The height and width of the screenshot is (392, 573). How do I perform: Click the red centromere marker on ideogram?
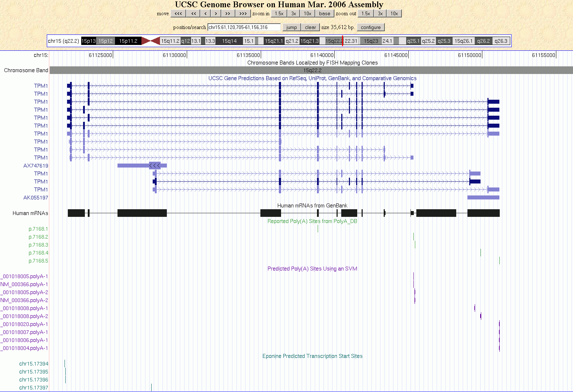tap(151, 41)
